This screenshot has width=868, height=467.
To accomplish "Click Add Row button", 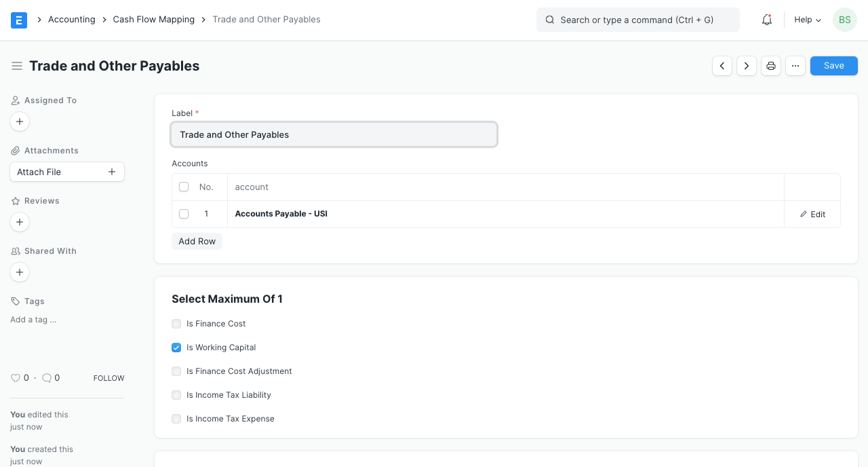I will point(197,241).
